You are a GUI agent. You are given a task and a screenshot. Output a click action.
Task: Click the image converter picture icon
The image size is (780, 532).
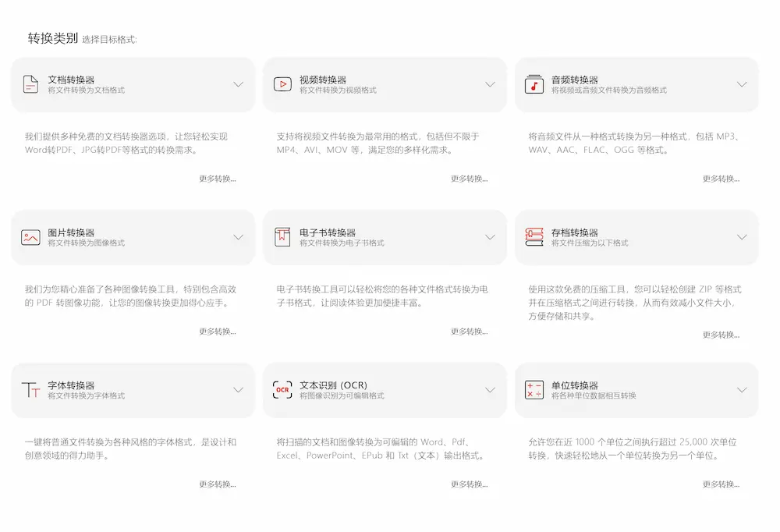(x=31, y=237)
